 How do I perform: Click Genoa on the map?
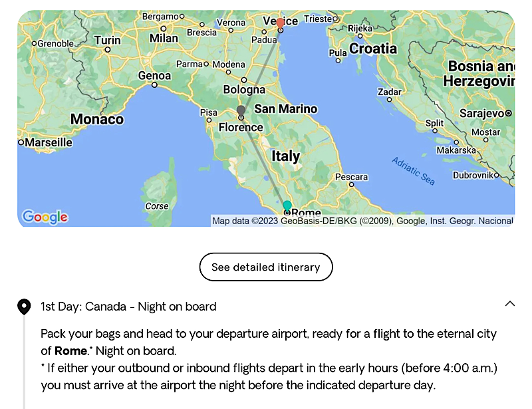click(x=154, y=76)
